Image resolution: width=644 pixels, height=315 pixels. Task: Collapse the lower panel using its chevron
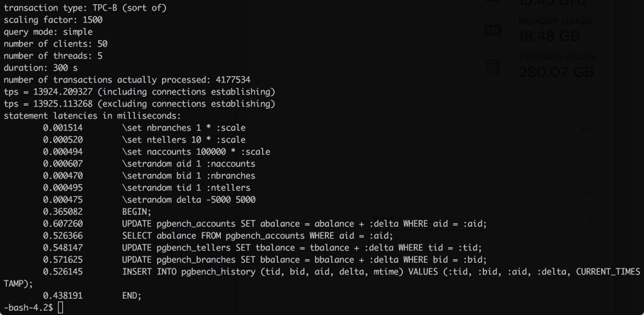(585, 194)
